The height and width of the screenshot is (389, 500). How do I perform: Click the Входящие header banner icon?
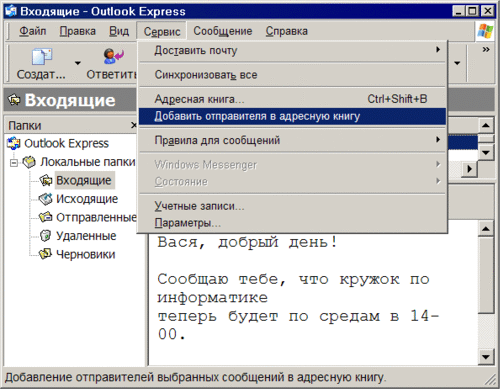[x=14, y=100]
